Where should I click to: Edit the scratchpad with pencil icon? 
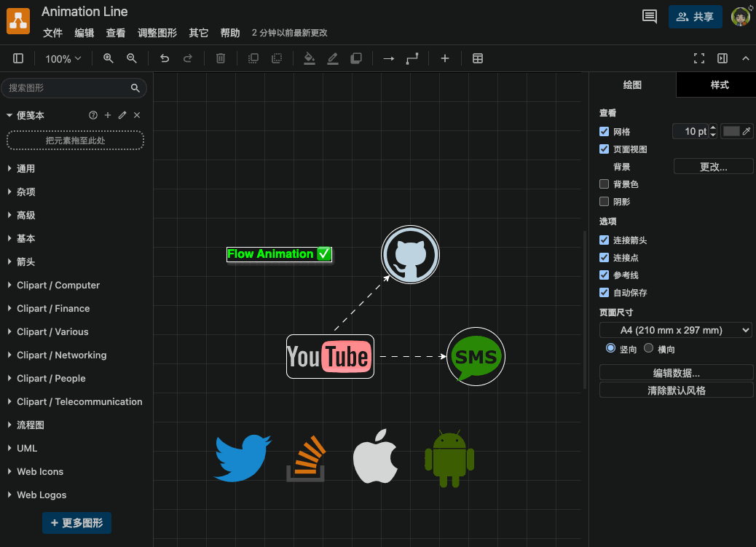tap(122, 115)
